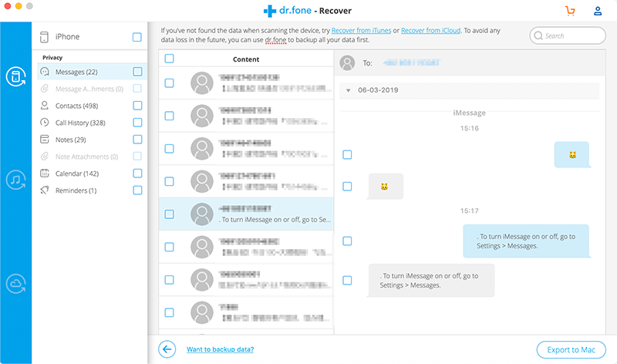Click the Note Attachments paperclip icon
The width and height of the screenshot is (617, 364).
(x=45, y=157)
